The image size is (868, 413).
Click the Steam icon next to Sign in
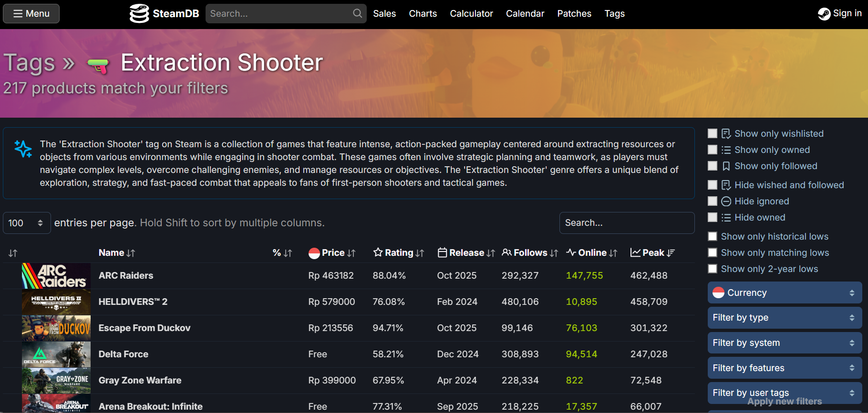824,14
